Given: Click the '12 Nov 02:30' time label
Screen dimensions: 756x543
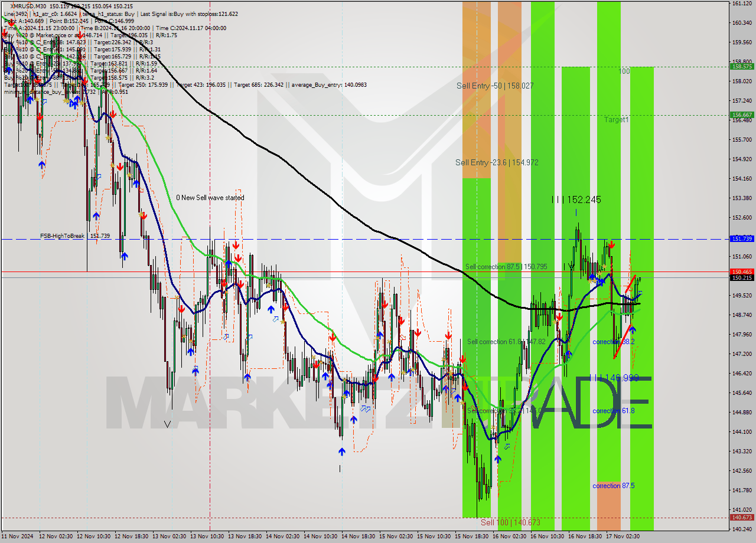Looking at the screenshot, I should [56, 537].
